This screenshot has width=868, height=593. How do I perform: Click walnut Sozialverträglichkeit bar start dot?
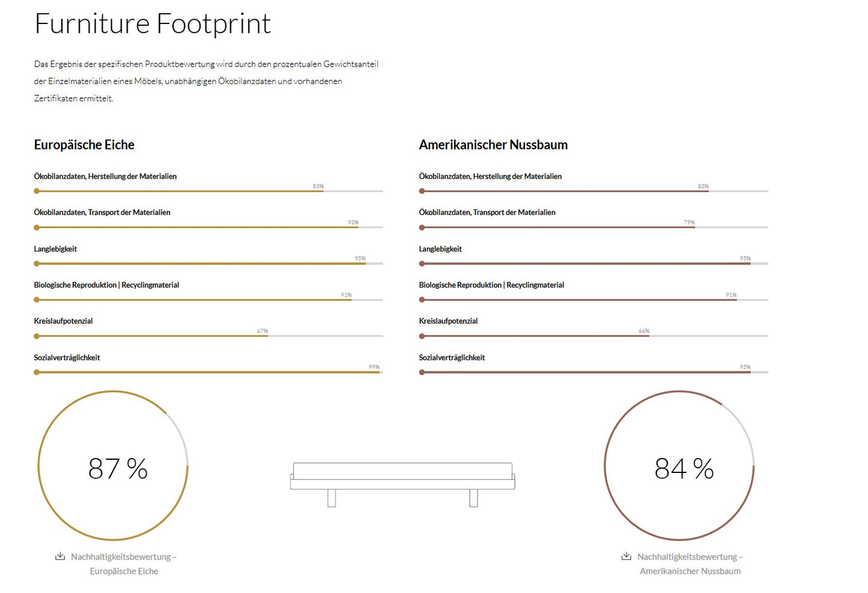pyautogui.click(x=422, y=372)
